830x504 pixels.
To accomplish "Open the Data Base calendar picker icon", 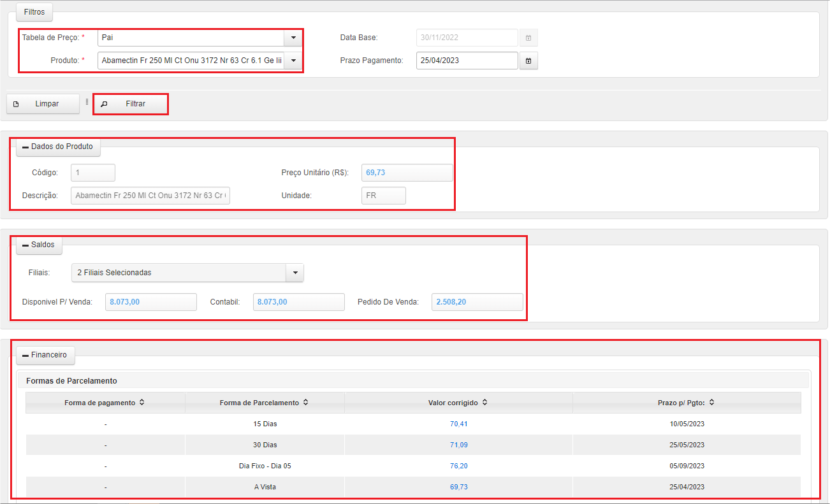I will click(528, 38).
